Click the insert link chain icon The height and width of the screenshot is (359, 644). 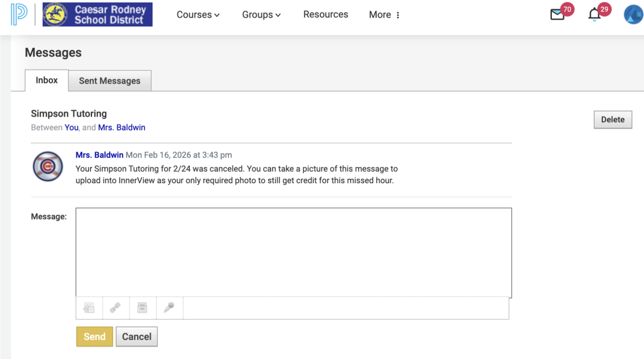coord(116,308)
